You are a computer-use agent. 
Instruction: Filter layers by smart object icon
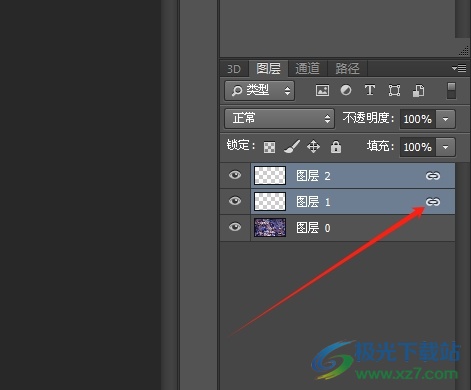[418, 91]
